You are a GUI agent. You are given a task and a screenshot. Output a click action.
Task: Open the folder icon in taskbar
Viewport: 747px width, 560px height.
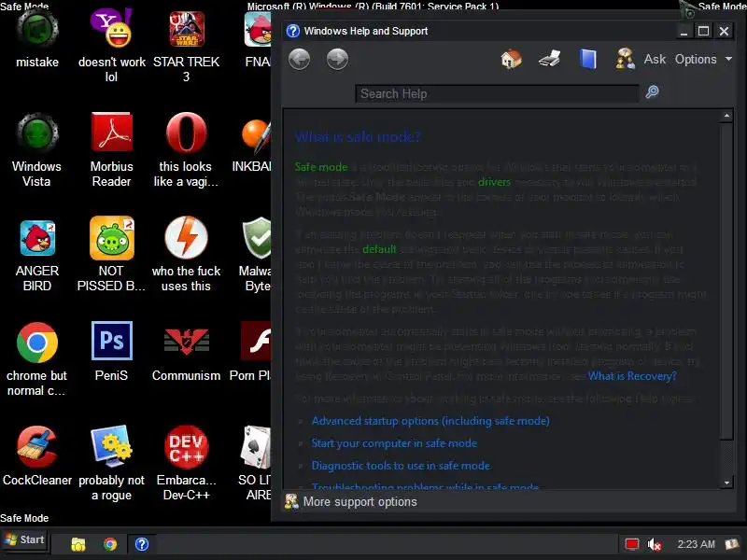[x=78, y=544]
